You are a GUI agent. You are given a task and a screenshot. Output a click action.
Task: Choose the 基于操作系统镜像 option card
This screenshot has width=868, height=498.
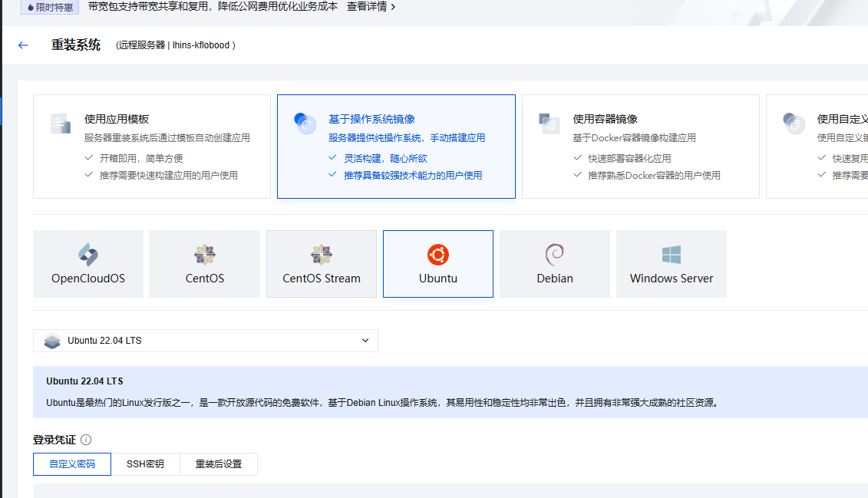coord(396,147)
